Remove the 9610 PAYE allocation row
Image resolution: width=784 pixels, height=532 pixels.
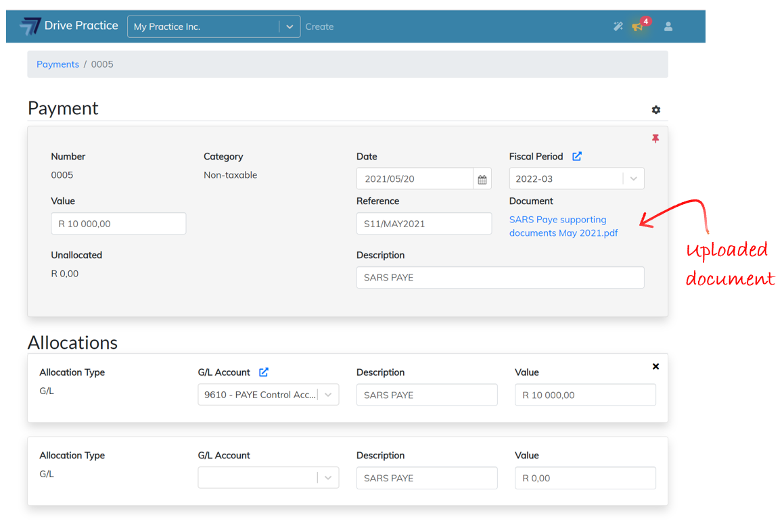point(655,366)
